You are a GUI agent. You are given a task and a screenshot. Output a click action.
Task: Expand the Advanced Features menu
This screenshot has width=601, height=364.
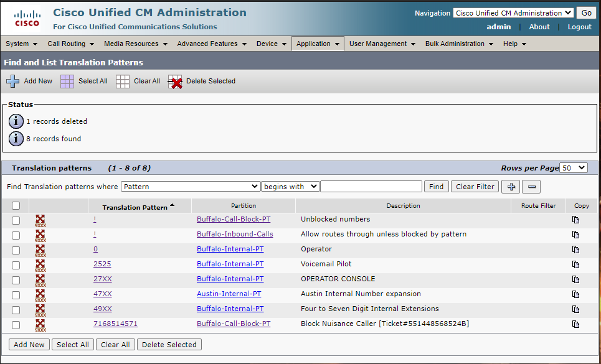[x=212, y=44]
